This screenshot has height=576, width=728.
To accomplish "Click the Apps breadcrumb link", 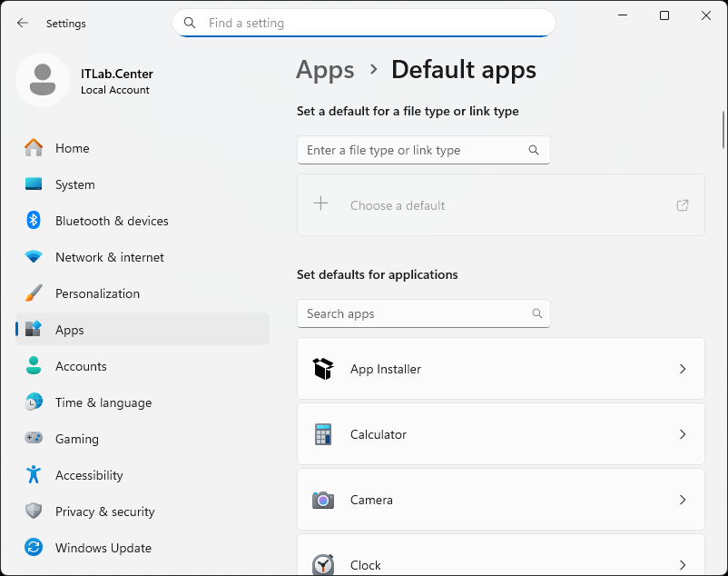I will coord(325,70).
